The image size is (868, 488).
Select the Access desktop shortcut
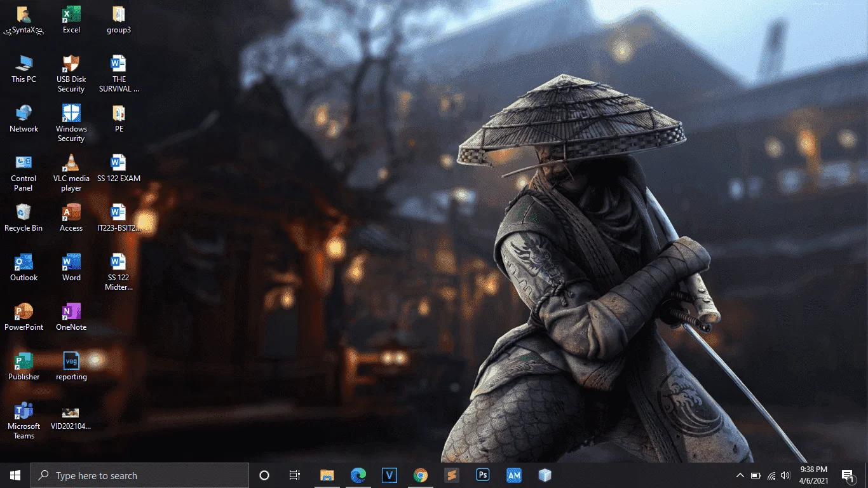[71, 219]
